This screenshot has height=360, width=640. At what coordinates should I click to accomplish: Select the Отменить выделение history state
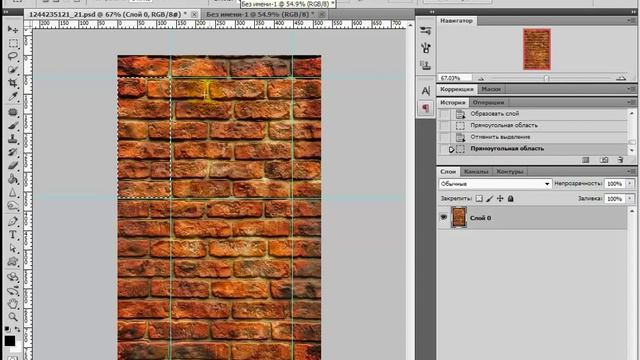(x=533, y=137)
